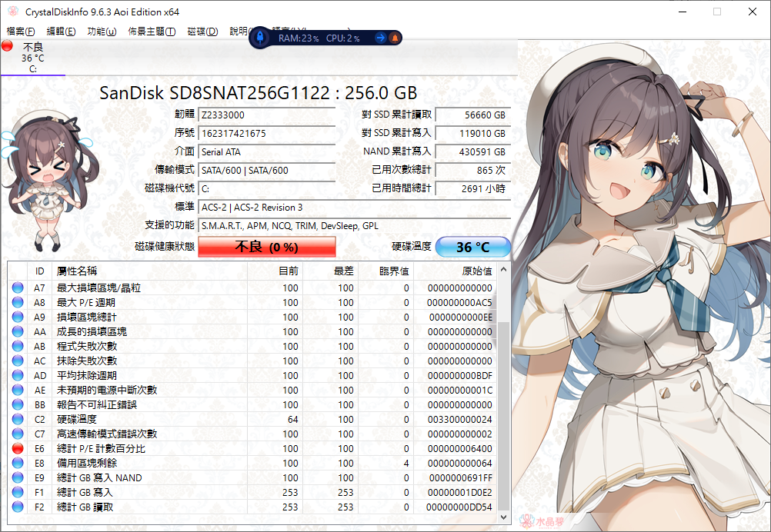Click the raw value 0000000691FF
This screenshot has width=771, height=532.
[x=461, y=478]
